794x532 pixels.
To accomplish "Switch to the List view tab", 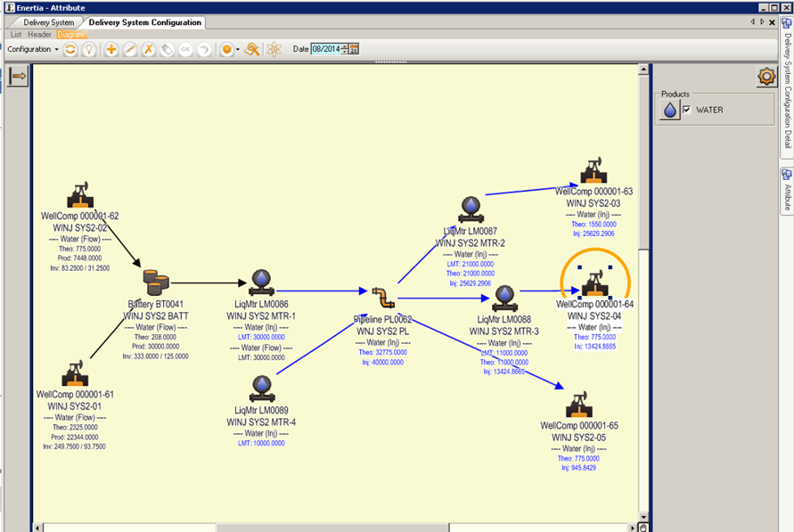I will click(15, 34).
